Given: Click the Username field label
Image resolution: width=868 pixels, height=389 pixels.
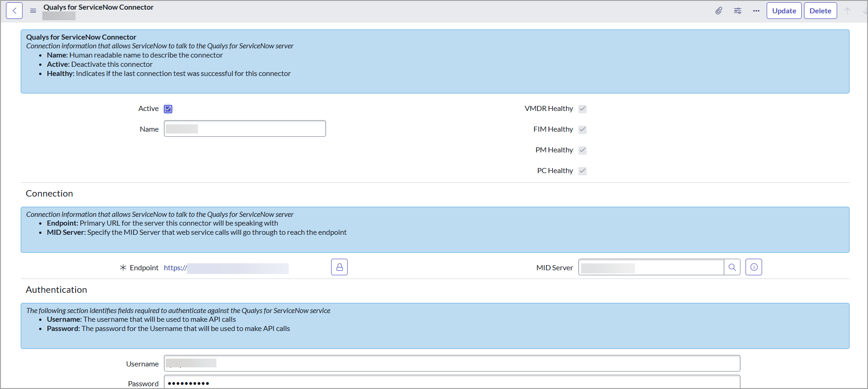Looking at the screenshot, I should (142, 364).
